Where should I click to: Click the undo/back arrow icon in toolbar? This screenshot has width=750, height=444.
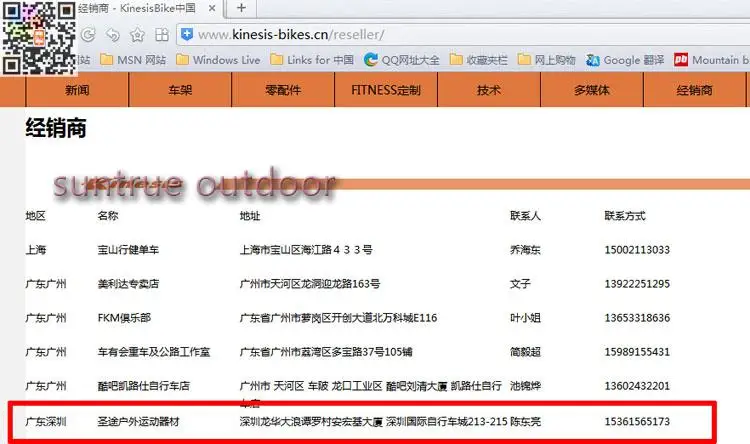point(112,34)
